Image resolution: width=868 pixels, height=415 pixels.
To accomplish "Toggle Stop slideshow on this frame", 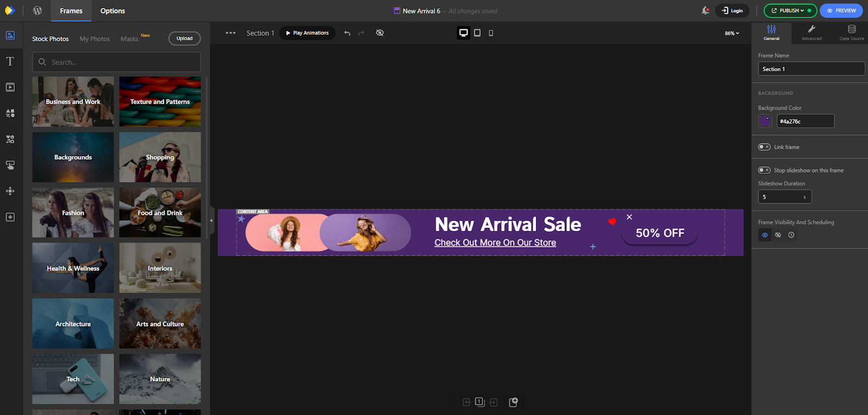I will (764, 170).
